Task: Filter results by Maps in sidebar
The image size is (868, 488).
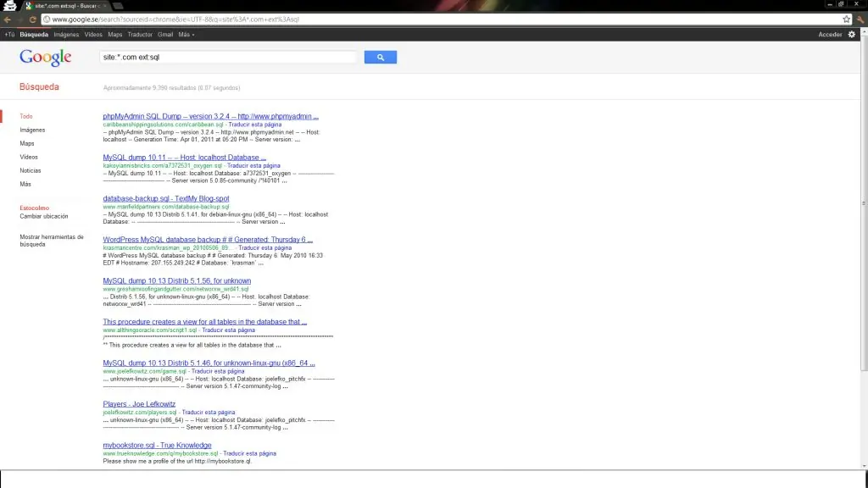Action: tap(26, 143)
